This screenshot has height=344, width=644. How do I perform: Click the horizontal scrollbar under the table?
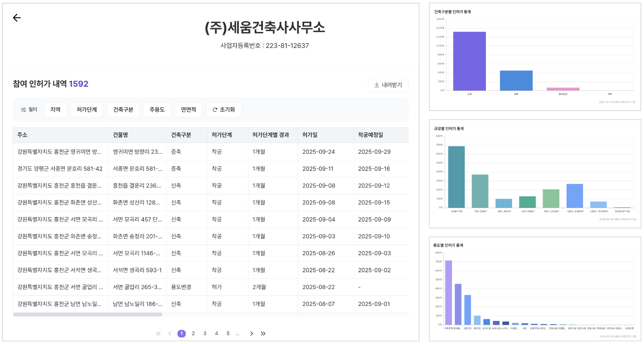[x=88, y=315]
